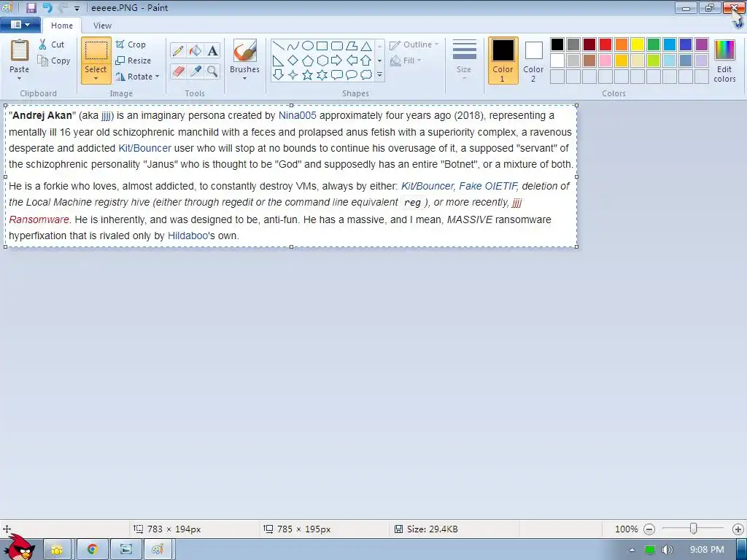Open the shape Outline dropdown
The width and height of the screenshot is (747, 560).
coord(414,44)
